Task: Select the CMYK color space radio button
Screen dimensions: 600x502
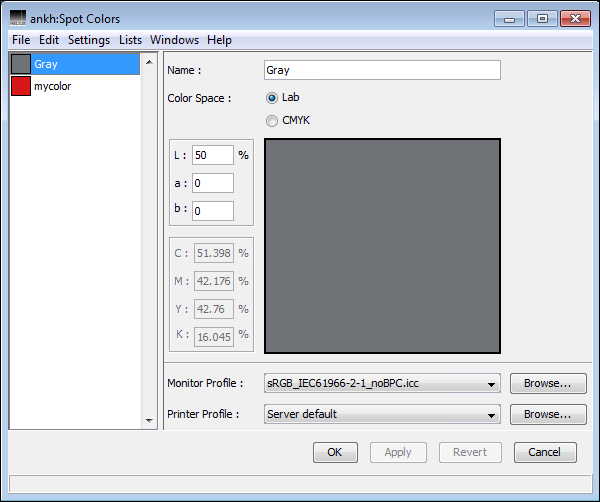Action: (x=272, y=121)
